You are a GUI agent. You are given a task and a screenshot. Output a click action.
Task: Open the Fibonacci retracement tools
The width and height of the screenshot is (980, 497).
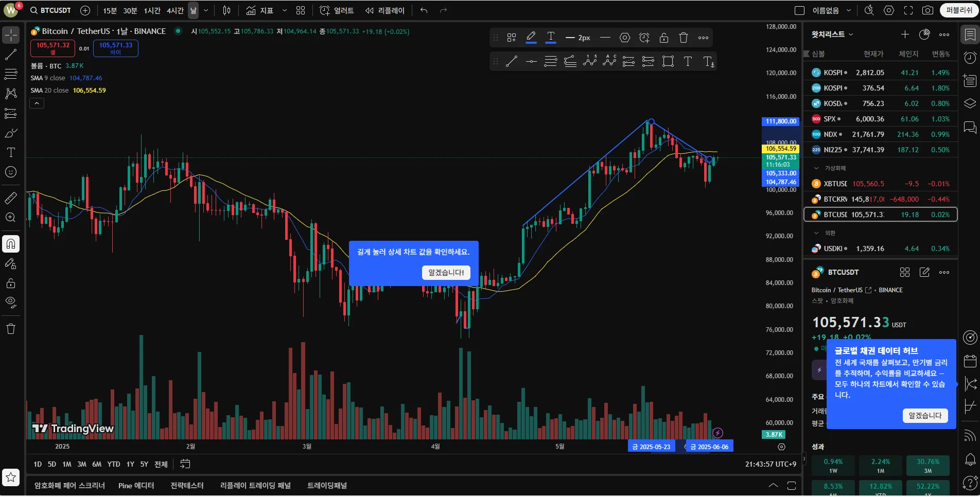click(x=11, y=74)
